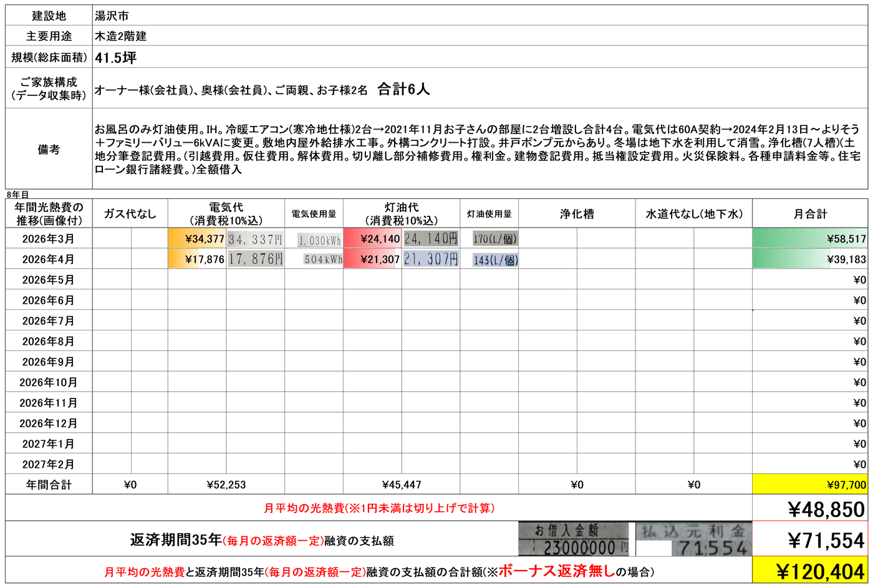The width and height of the screenshot is (873, 588).
Task: Click the 24,140円 receipt image thumbnail
Action: [x=431, y=239]
